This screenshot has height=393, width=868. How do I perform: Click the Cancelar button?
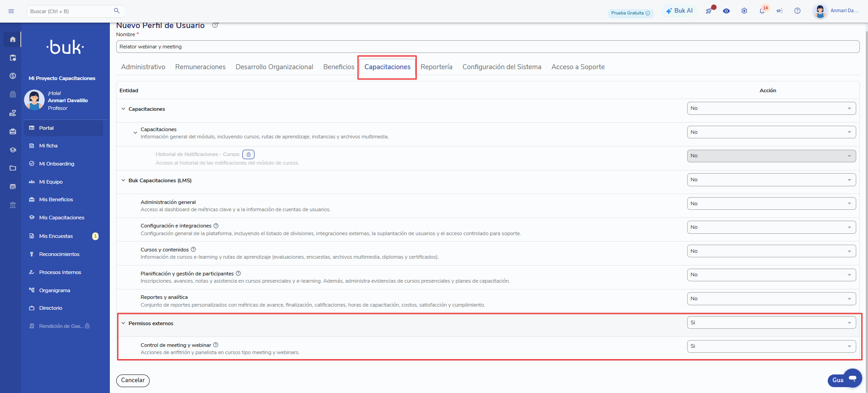[133, 380]
